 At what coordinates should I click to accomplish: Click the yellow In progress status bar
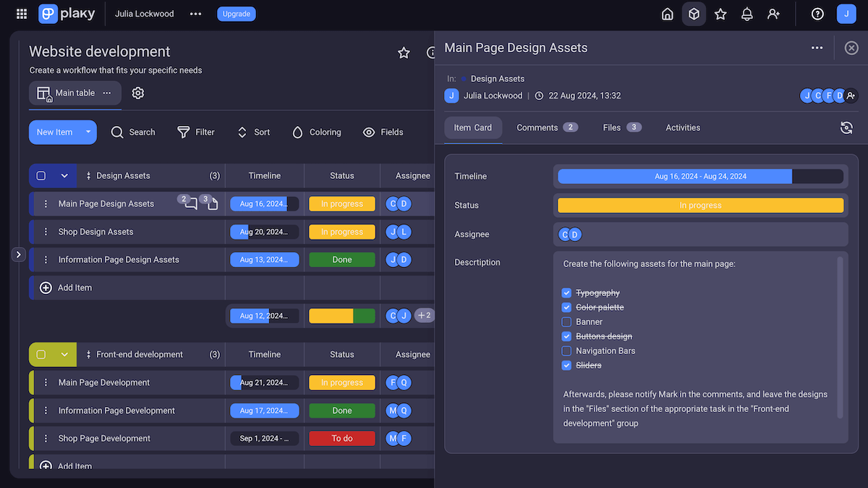[700, 206]
